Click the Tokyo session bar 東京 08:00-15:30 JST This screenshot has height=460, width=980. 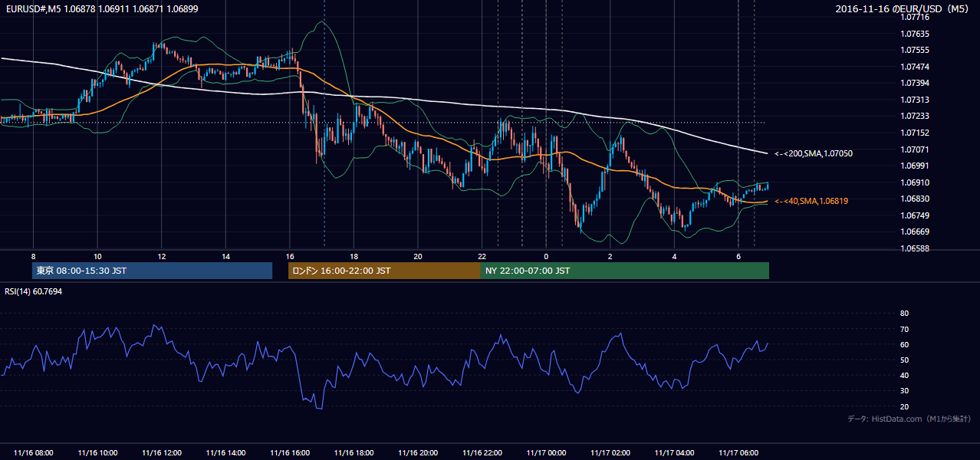(152, 271)
